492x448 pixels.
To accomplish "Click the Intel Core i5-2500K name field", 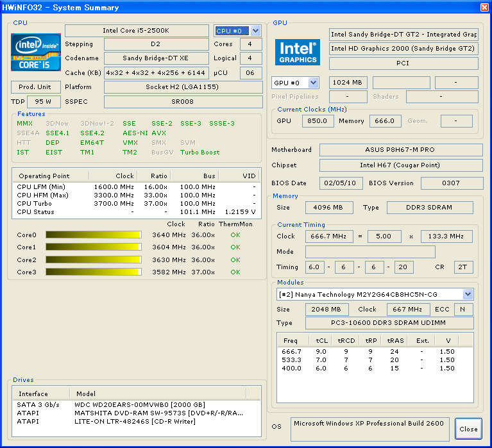I will click(137, 30).
